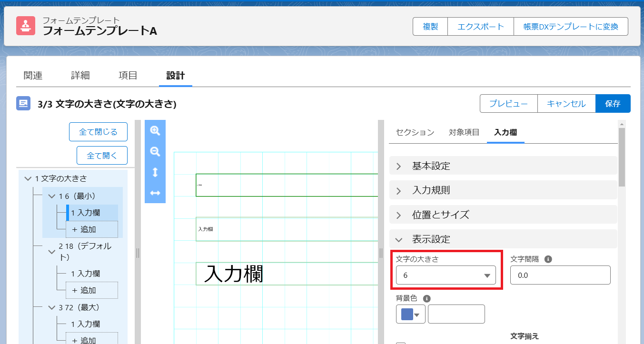
Task: Click the 文字間隔 input field
Action: (x=560, y=275)
